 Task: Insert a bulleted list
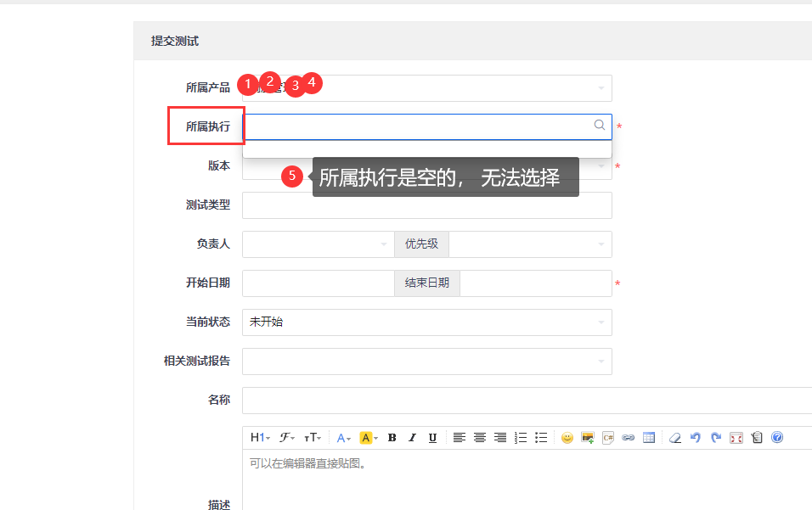pyautogui.click(x=541, y=438)
